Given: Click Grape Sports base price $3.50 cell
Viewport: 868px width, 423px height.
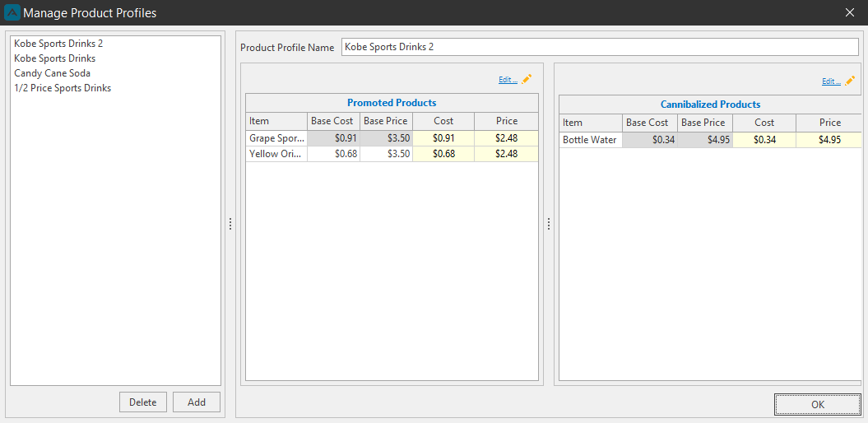Looking at the screenshot, I should (387, 138).
